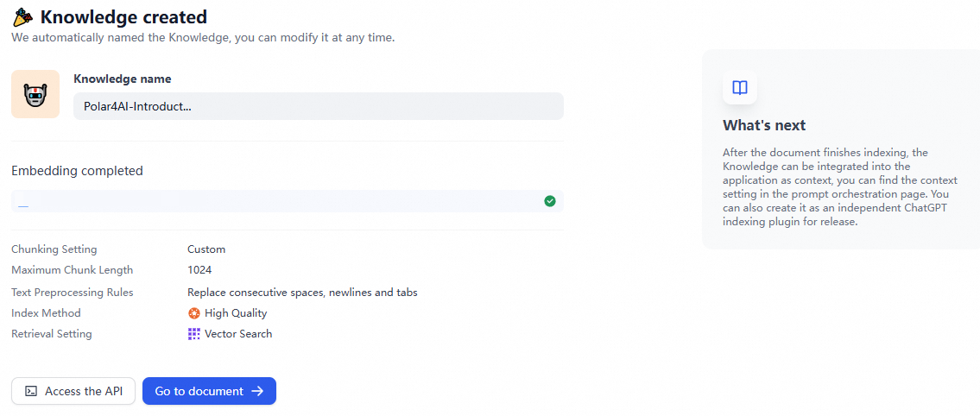The width and height of the screenshot is (980, 416).
Task: Click the book icon above What's next
Action: pos(740,87)
